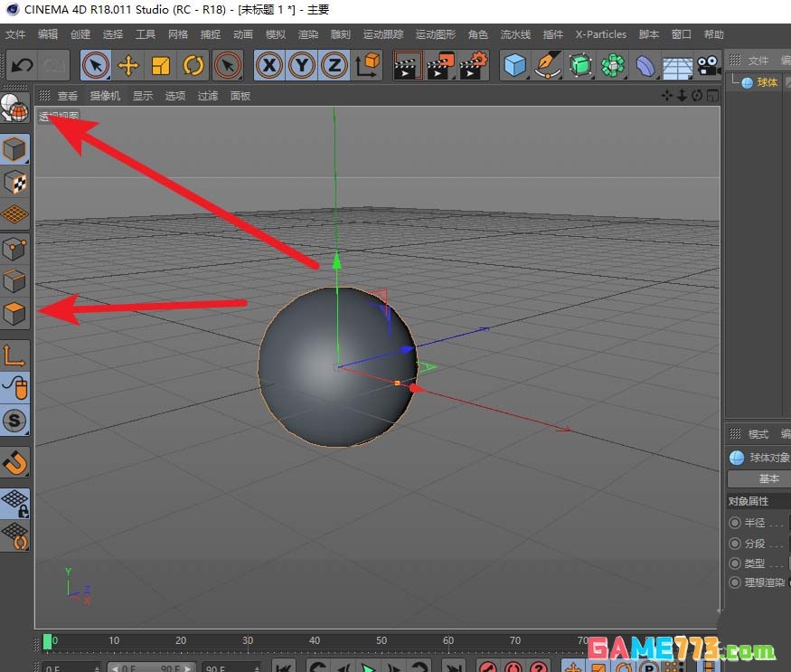791x672 pixels.
Task: Open the X-Particles menu
Action: 600,34
